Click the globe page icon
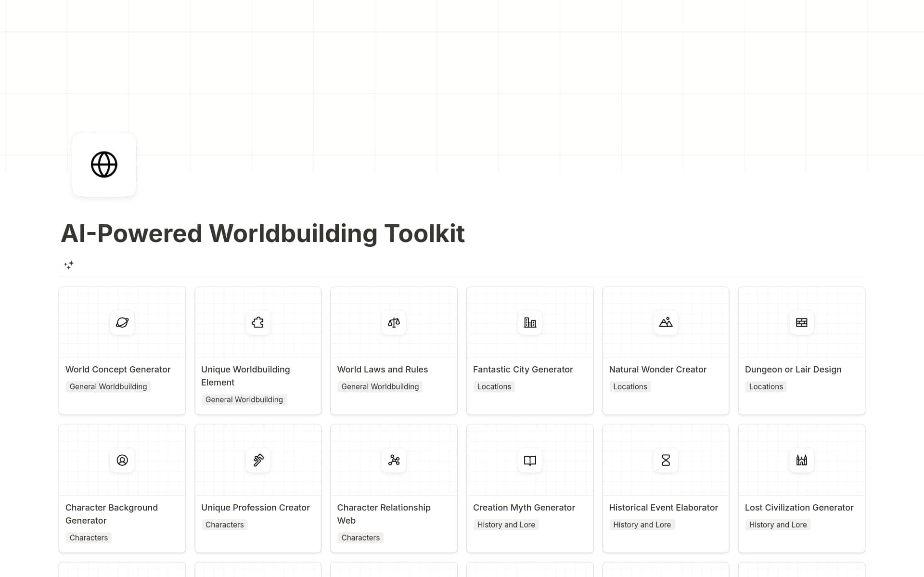 [104, 164]
